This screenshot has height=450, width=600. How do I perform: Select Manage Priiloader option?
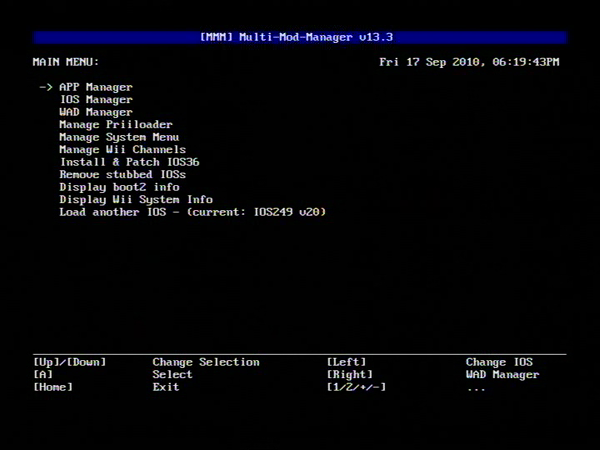[x=116, y=125]
